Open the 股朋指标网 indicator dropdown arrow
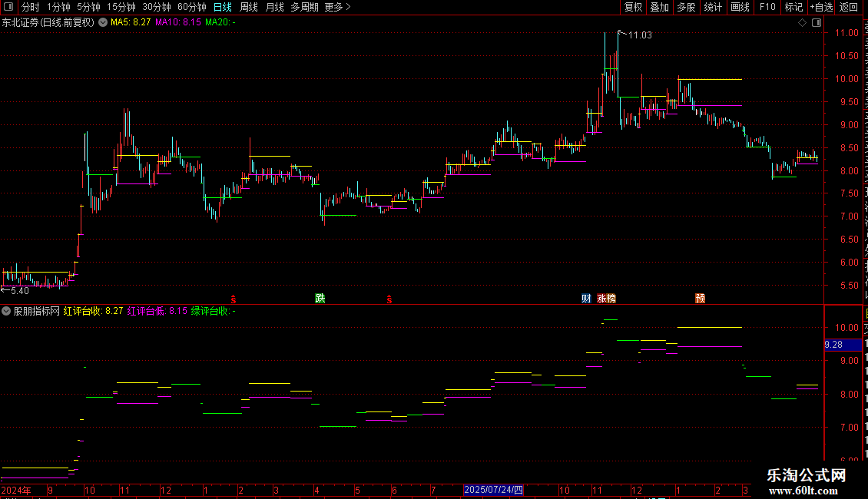This screenshot has height=499, width=868. pos(6,312)
